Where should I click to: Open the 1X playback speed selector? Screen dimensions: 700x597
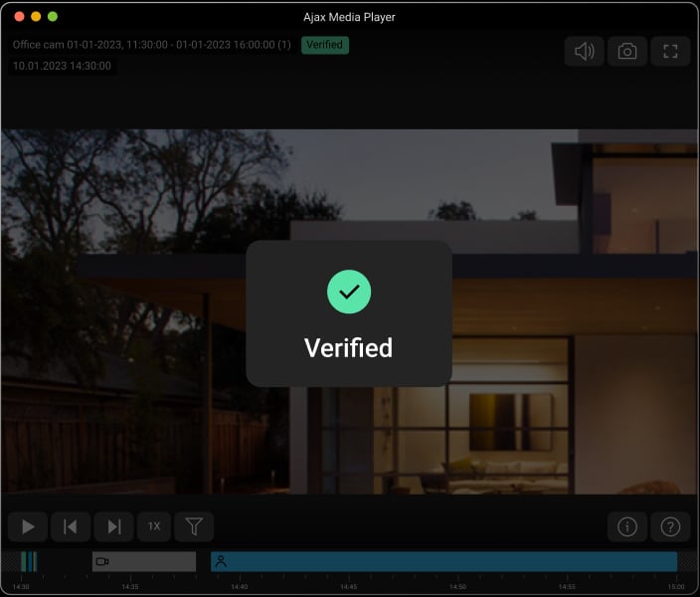click(154, 526)
